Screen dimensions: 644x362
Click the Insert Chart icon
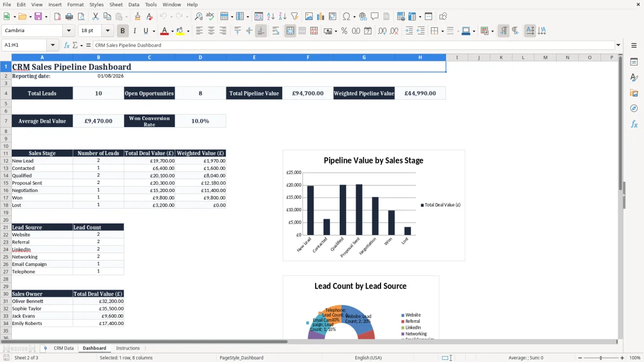(321, 17)
